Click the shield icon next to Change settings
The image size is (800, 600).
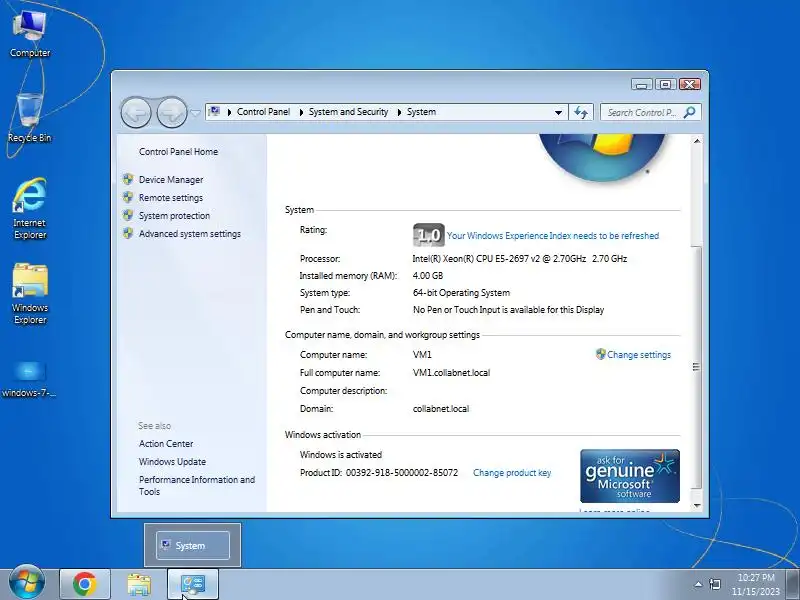point(601,354)
